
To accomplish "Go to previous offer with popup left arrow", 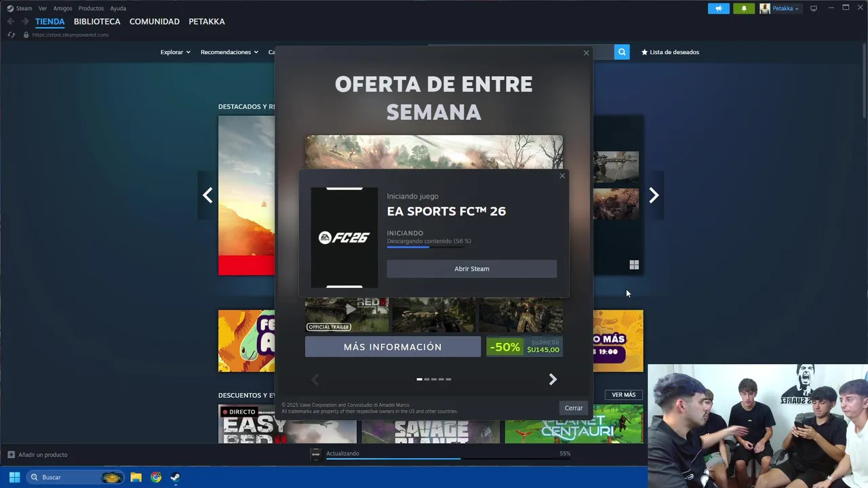I will click(x=315, y=380).
